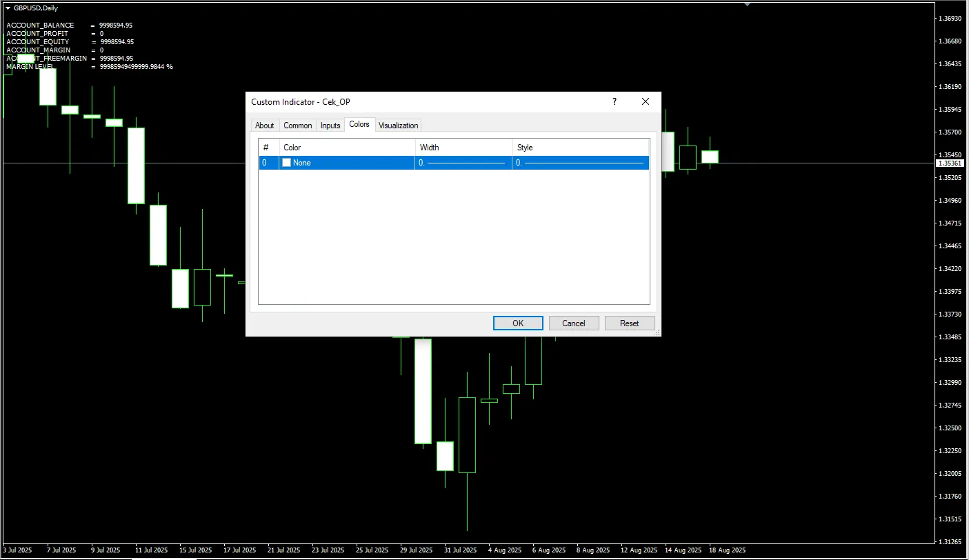Select row number 0 in the list
Viewport: 969px width, 560px height.
tap(265, 163)
